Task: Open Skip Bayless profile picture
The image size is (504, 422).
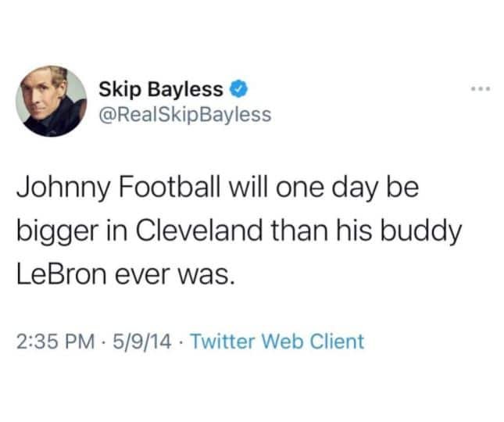Action: tap(51, 101)
